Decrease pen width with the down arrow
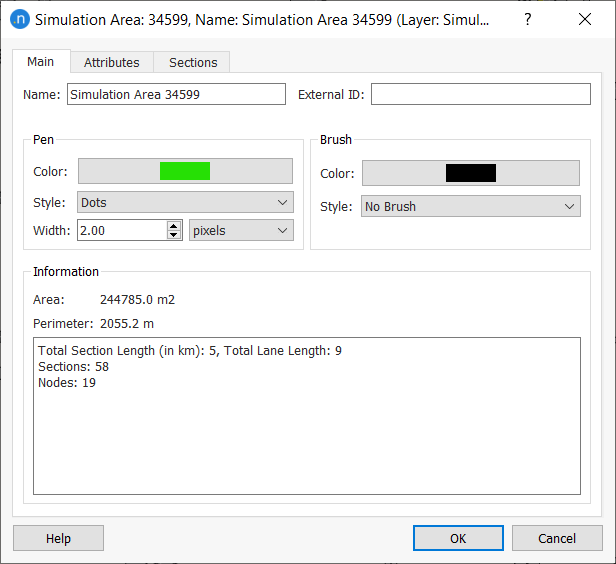Screen dimensions: 616x564 (174, 235)
